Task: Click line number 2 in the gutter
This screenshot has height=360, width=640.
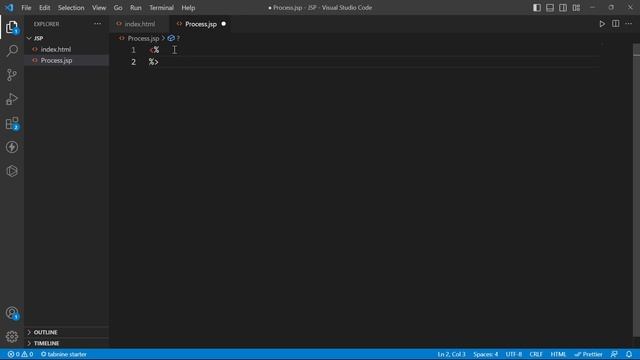Action: point(133,62)
